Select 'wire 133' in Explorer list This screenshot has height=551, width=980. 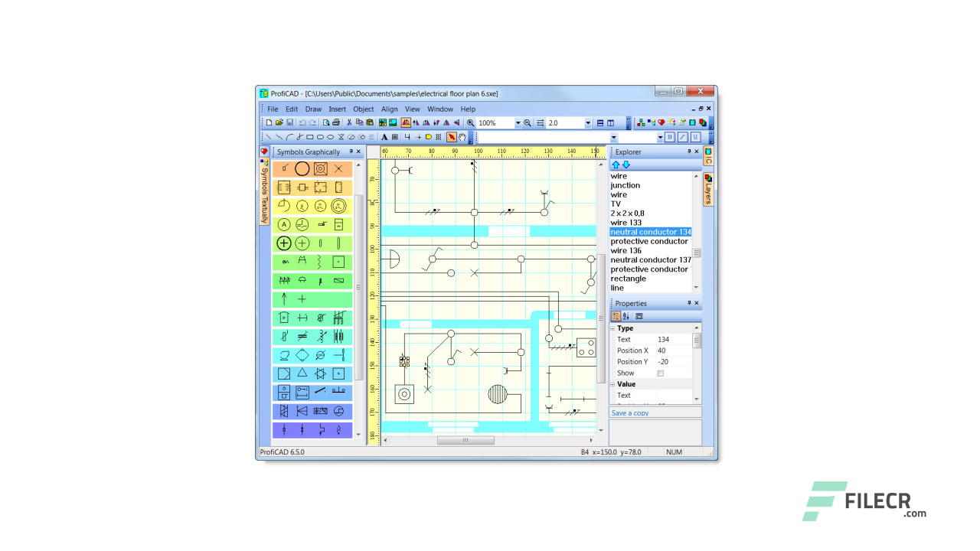coord(626,223)
